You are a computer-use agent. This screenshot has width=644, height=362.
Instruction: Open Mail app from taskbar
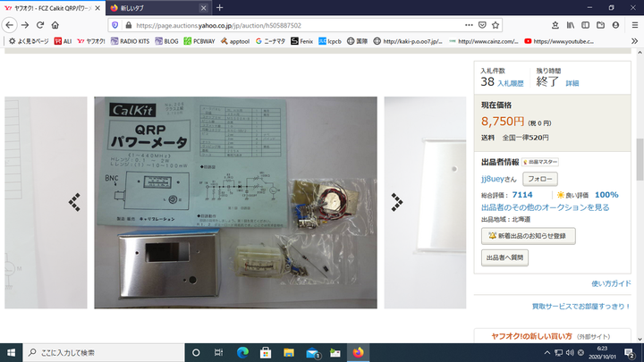point(312,352)
